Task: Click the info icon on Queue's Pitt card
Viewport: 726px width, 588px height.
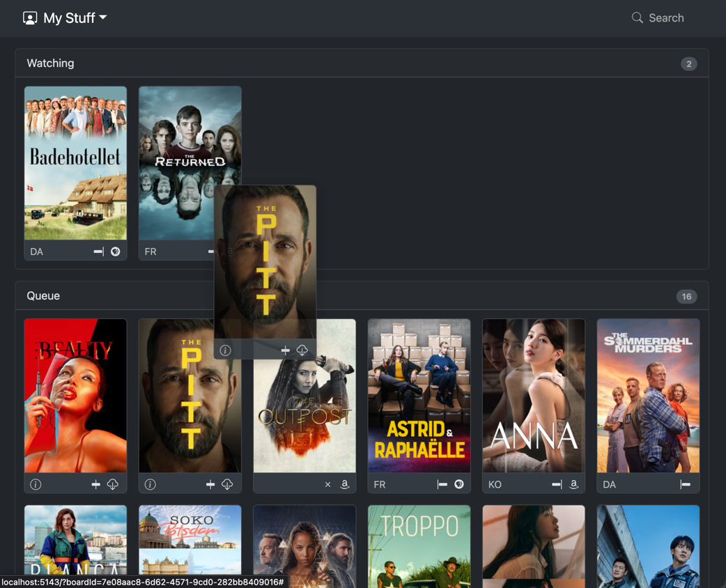Action: point(150,484)
